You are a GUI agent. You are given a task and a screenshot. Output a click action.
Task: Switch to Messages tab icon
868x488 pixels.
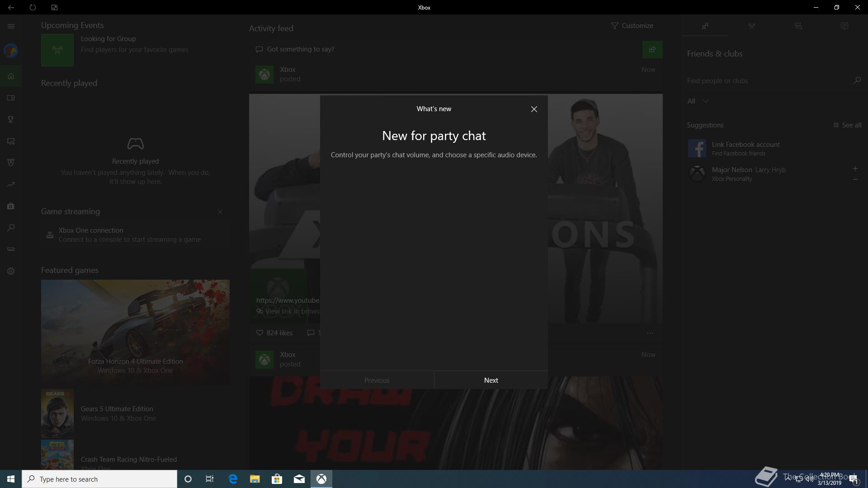[798, 26]
